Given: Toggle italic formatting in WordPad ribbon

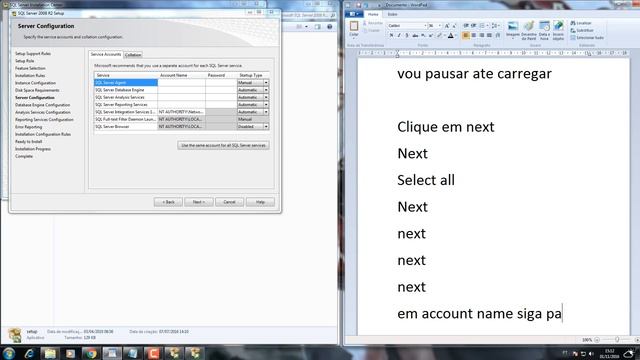Looking at the screenshot, I should [x=399, y=36].
